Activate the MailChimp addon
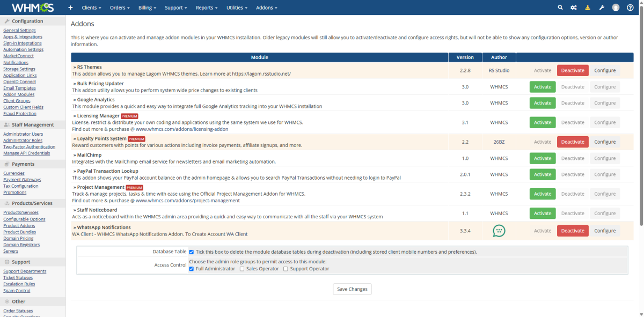The width and height of the screenshot is (644, 317). tap(543, 158)
